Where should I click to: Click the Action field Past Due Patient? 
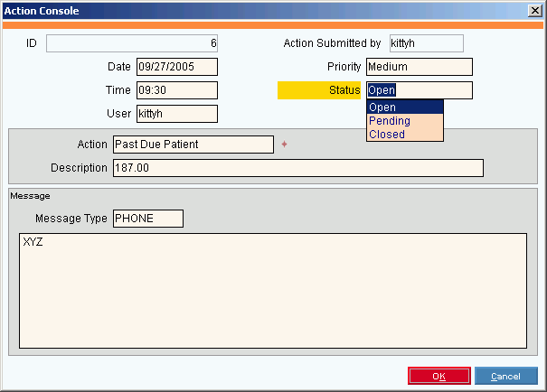pos(193,145)
